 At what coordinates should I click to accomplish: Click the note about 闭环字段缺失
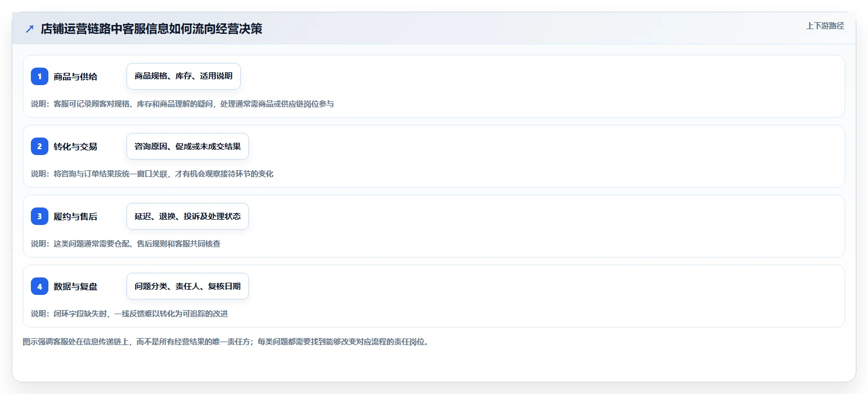129,314
